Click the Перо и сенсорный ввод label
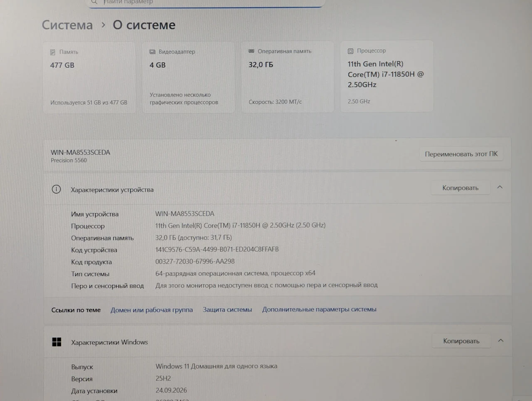The width and height of the screenshot is (532, 401). [107, 286]
